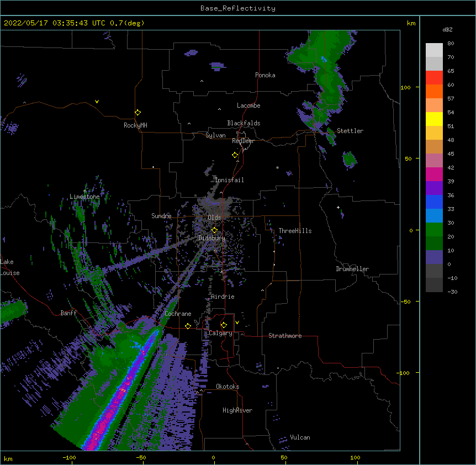
Task: Select the RedDeer city label
Action: 243,141
